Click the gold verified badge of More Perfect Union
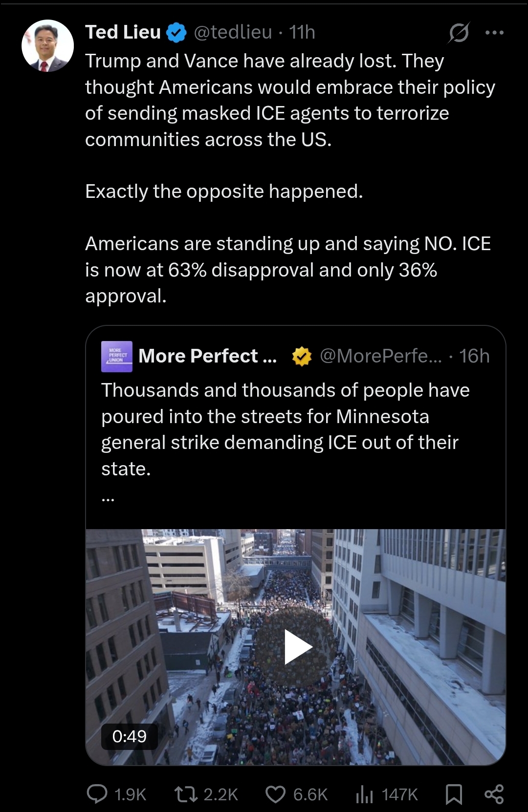The height and width of the screenshot is (812, 528). (302, 356)
